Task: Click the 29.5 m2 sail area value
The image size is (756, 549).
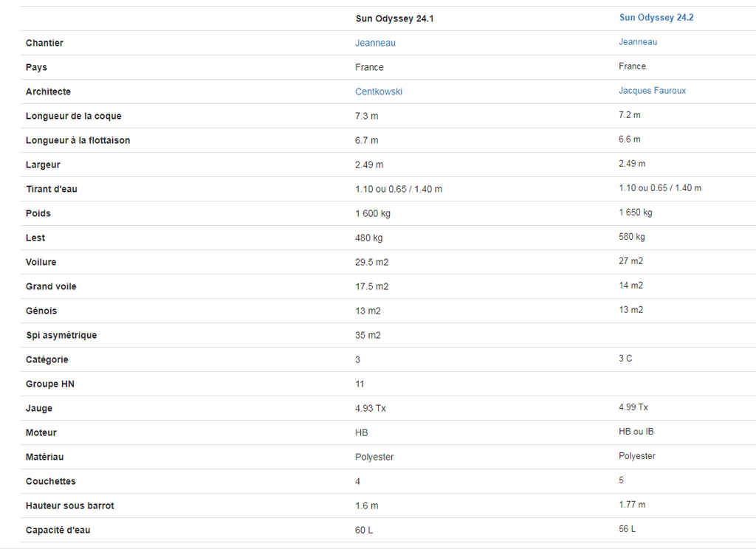Action: pyautogui.click(x=372, y=262)
